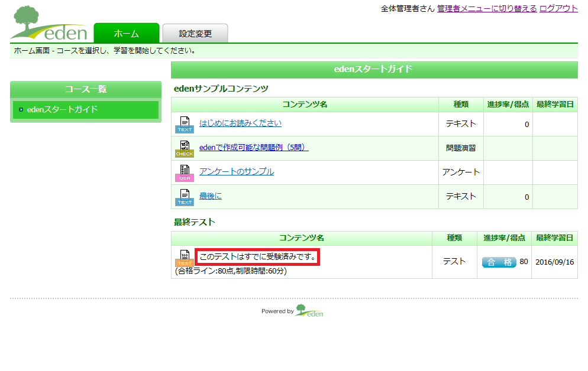This screenshot has width=588, height=371.
Task: Click the TEST icon in 最終テスト table
Action: [185, 258]
